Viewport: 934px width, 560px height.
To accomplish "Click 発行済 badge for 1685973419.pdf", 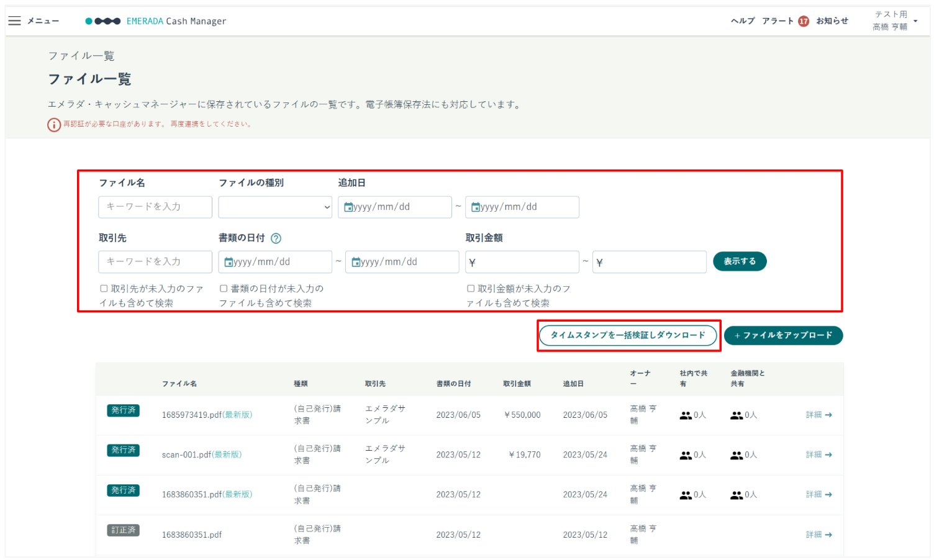I will point(124,410).
